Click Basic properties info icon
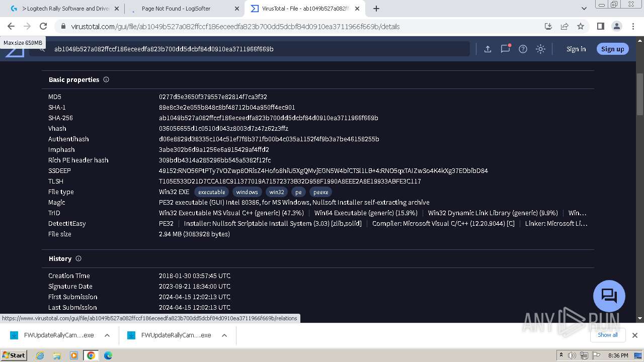 click(x=106, y=79)
